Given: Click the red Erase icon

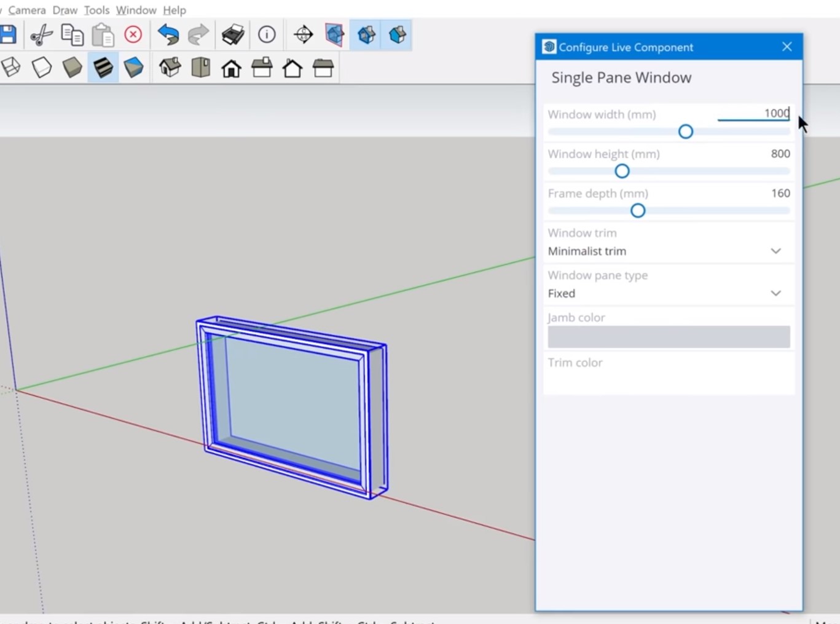Looking at the screenshot, I should (133, 34).
